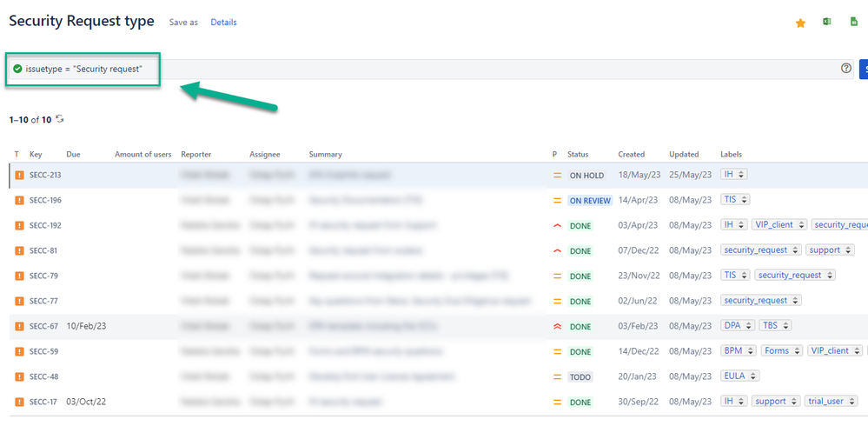The height and width of the screenshot is (426, 868).
Task: Open security_request label dropdown on SECC-79
Action: coord(794,275)
